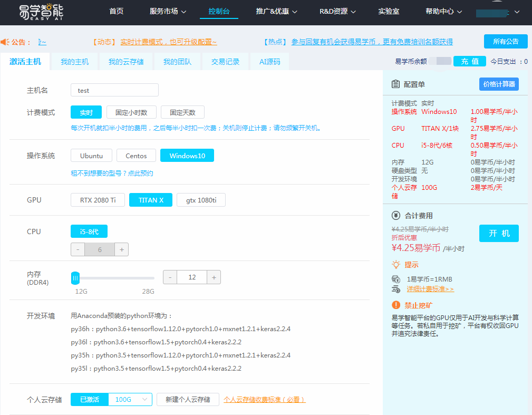Choose Ubuntu as operating system
This screenshot has height=415, width=532.
(91, 156)
